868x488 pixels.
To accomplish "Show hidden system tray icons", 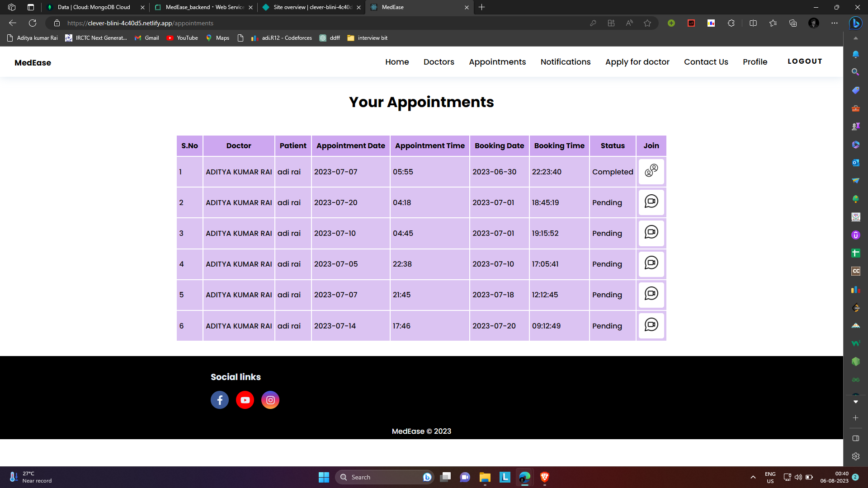I will coord(753,477).
